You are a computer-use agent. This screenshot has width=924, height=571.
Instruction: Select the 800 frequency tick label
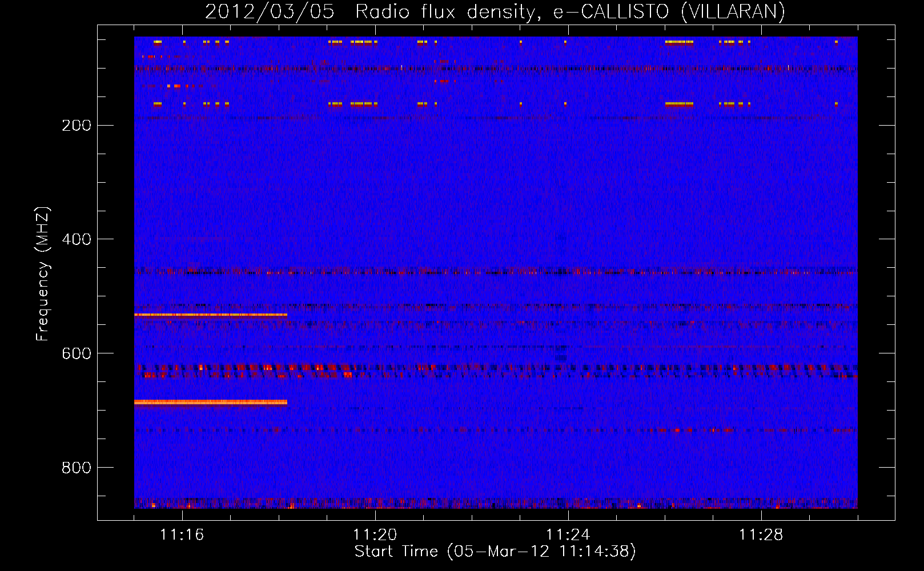pyautogui.click(x=77, y=468)
